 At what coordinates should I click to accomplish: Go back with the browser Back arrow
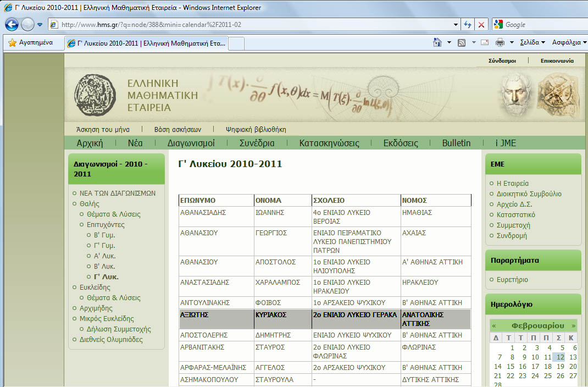[x=12, y=25]
